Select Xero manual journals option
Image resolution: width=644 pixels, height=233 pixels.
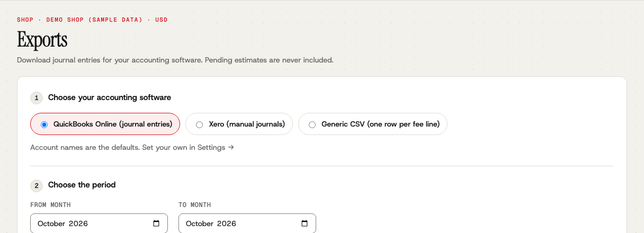239,124
